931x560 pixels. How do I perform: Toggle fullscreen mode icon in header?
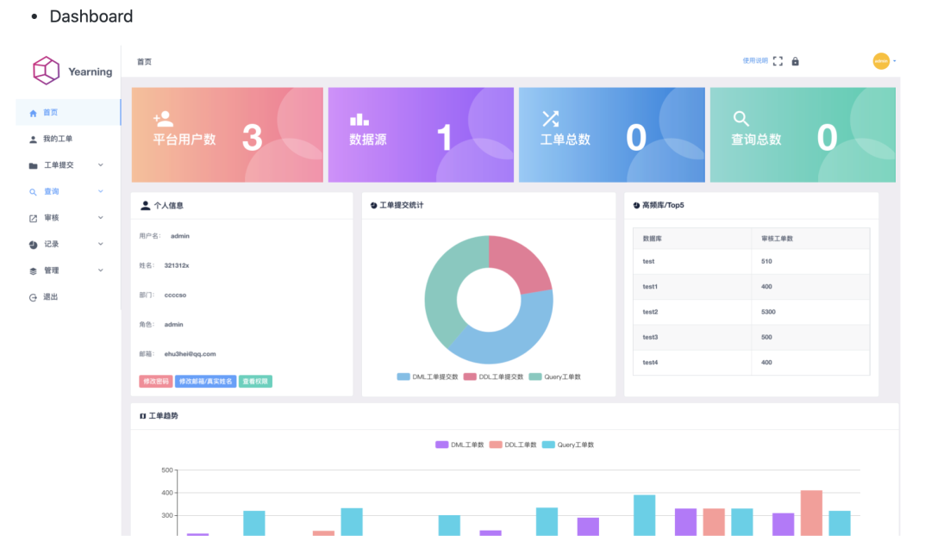pos(778,61)
